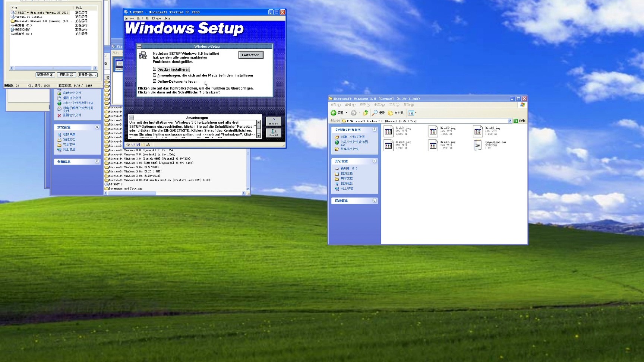Open the Anweisungen panel control menu box
This screenshot has height=362, width=644.
(x=131, y=117)
